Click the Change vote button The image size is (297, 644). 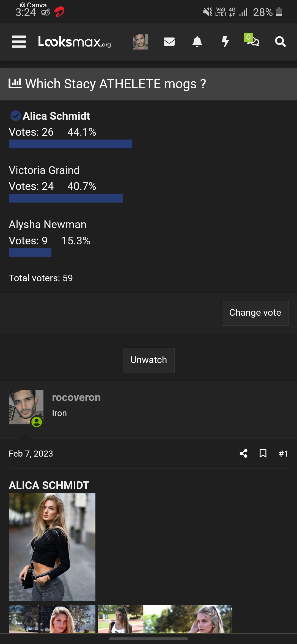point(255,313)
